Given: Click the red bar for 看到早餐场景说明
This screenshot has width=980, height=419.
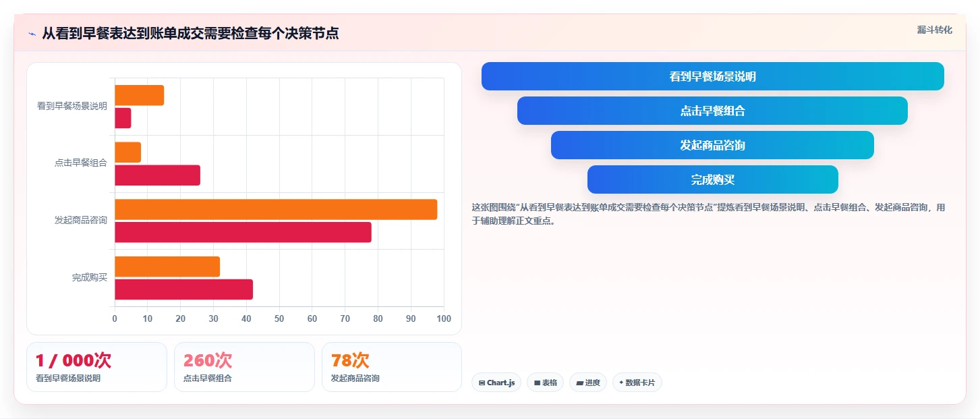Looking at the screenshot, I should (x=123, y=118).
